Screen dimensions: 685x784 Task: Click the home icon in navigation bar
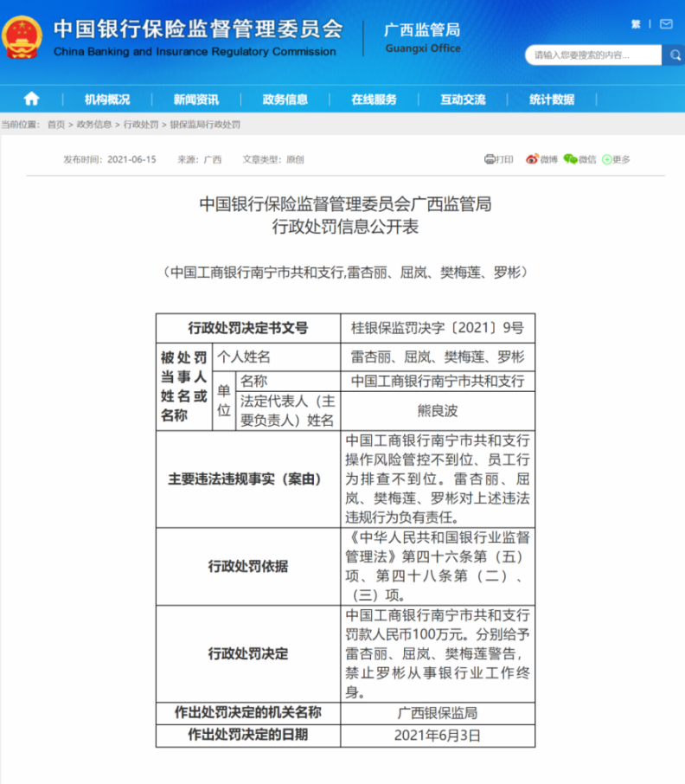click(x=31, y=99)
